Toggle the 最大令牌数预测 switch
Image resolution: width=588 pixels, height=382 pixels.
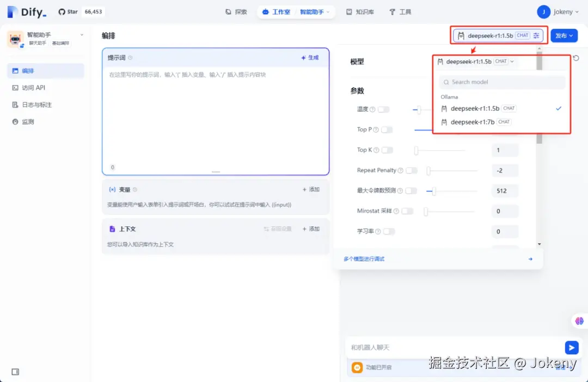[x=411, y=191]
